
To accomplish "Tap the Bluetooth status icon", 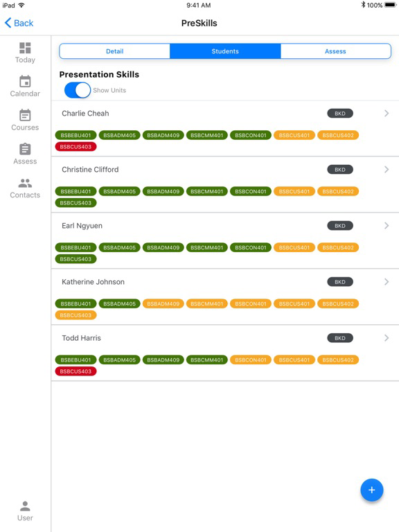I will [363, 5].
